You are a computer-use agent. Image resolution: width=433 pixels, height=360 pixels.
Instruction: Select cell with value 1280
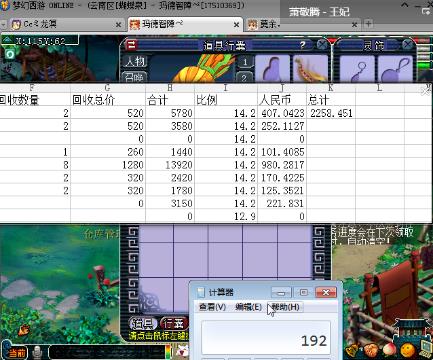(x=108, y=165)
